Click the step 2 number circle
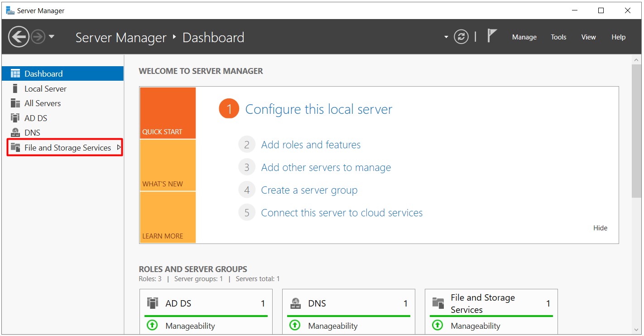 click(x=247, y=145)
